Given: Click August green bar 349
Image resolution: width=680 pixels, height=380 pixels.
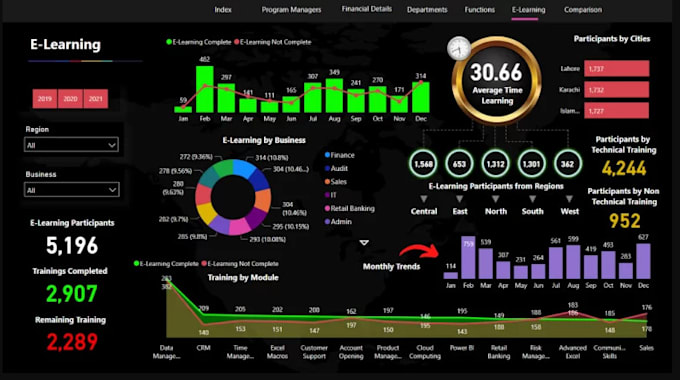Looking at the screenshot, I should (x=334, y=95).
